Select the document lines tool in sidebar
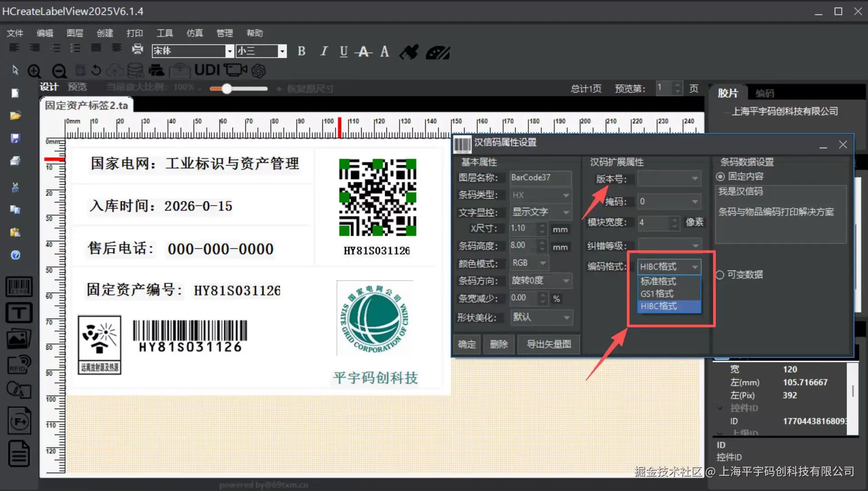868x491 pixels. coord(19,454)
